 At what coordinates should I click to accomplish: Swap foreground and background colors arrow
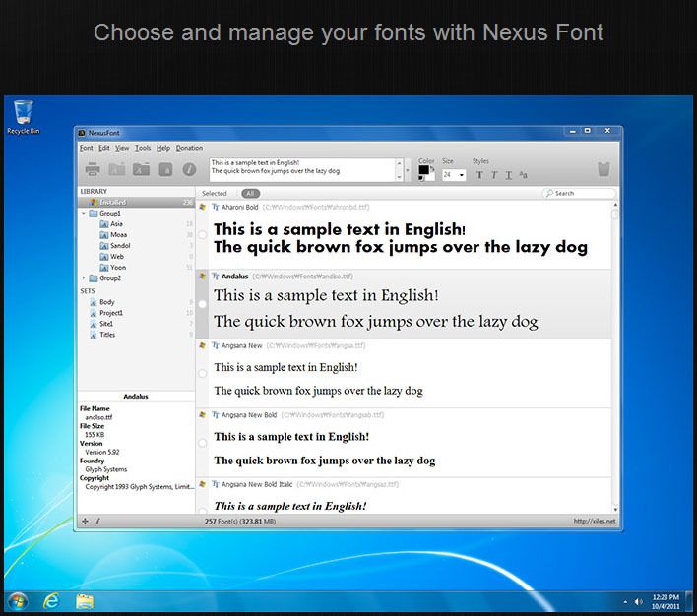[x=432, y=169]
